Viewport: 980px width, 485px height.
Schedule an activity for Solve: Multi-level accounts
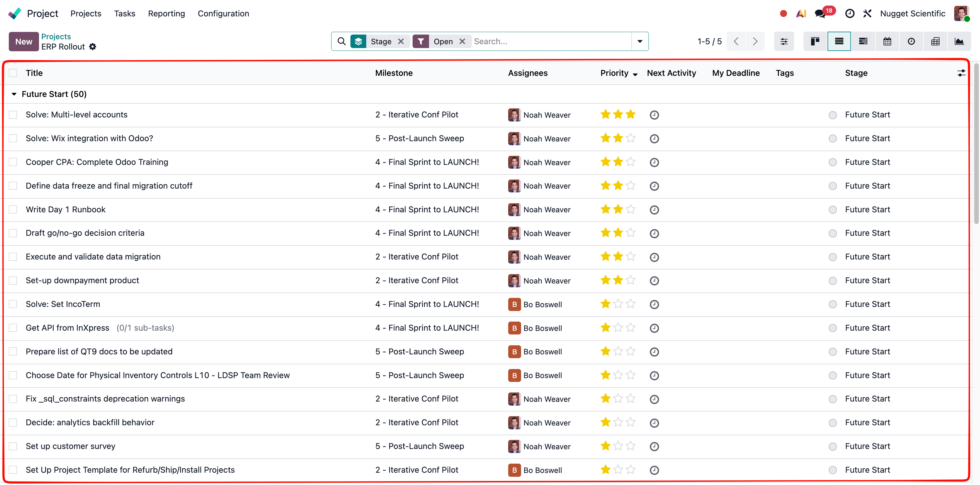[x=654, y=115]
